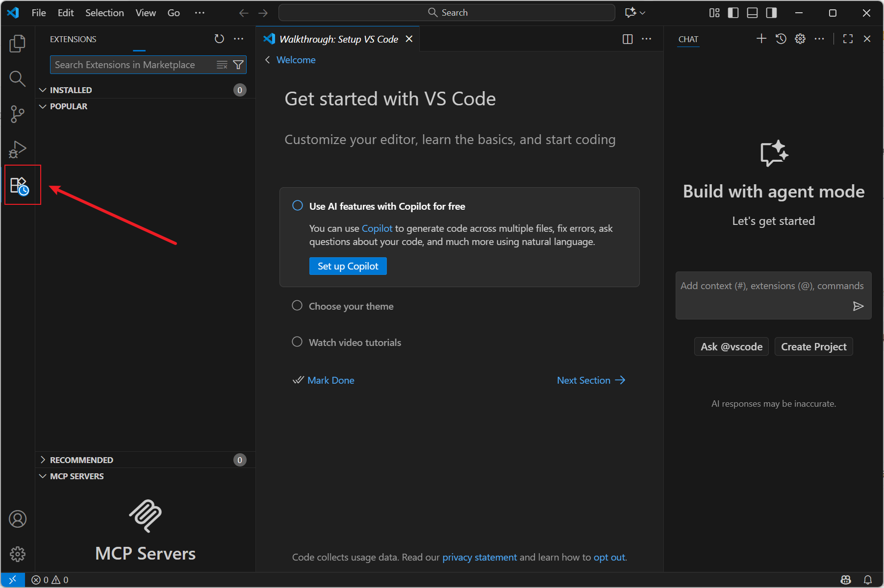Viewport: 884px width, 588px height.
Task: Open errors and warnings count in status bar
Action: pos(50,580)
